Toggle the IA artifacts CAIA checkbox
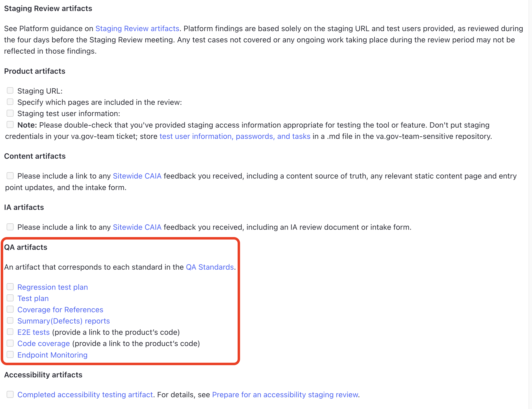The height and width of the screenshot is (409, 532). 10,227
